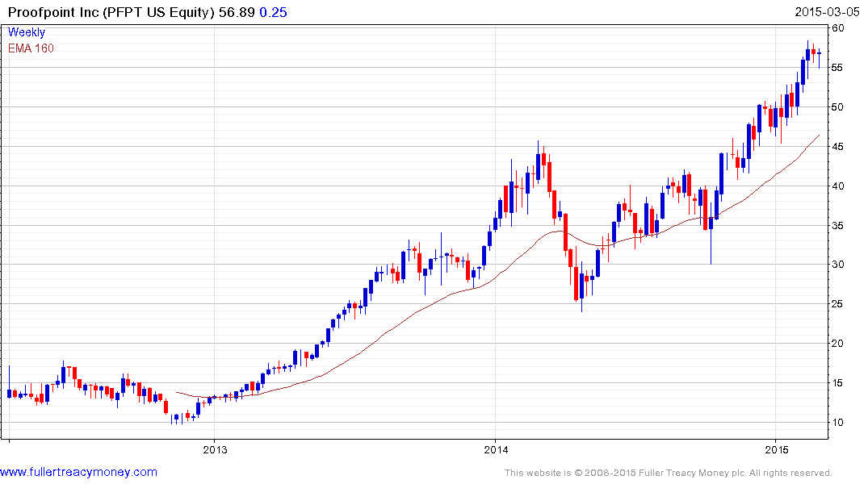Click the 60 price axis label
The height and width of the screenshot is (484, 868).
pyautogui.click(x=838, y=28)
